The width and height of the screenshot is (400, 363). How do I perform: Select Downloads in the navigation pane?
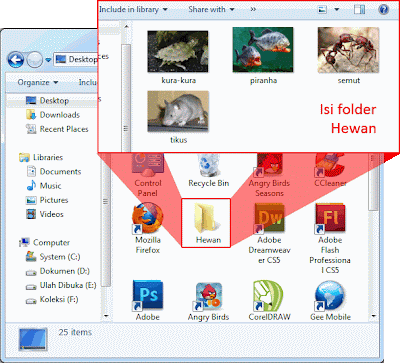53,115
